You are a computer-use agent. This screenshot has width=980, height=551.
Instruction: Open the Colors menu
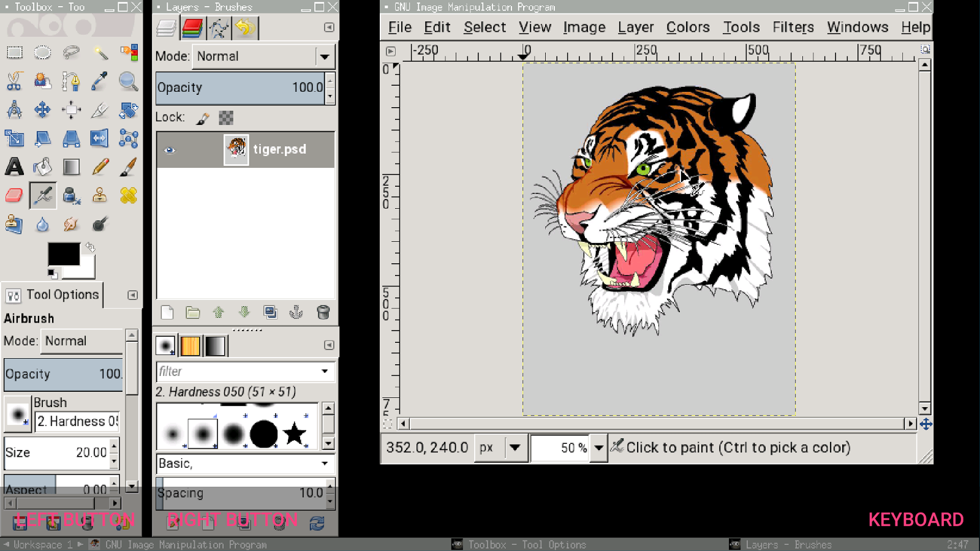[688, 28]
